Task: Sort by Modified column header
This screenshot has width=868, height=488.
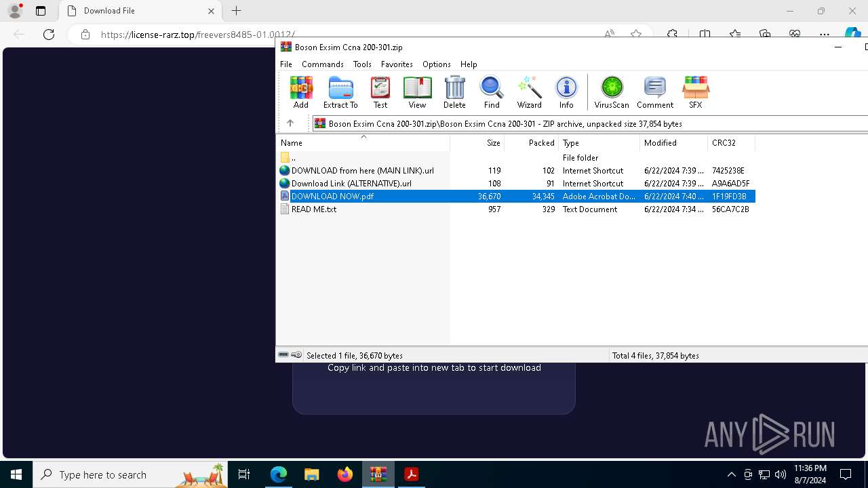Action: (x=674, y=143)
